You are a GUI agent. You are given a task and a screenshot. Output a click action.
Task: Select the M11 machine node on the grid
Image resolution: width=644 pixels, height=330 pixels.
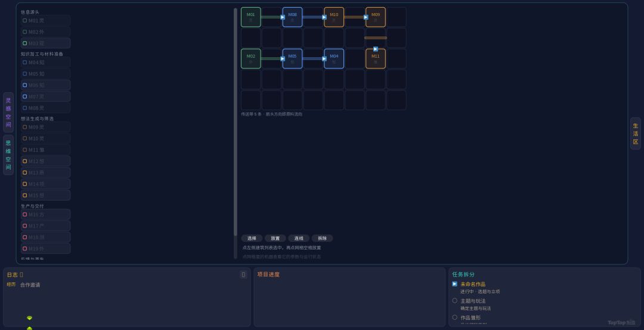click(x=376, y=59)
